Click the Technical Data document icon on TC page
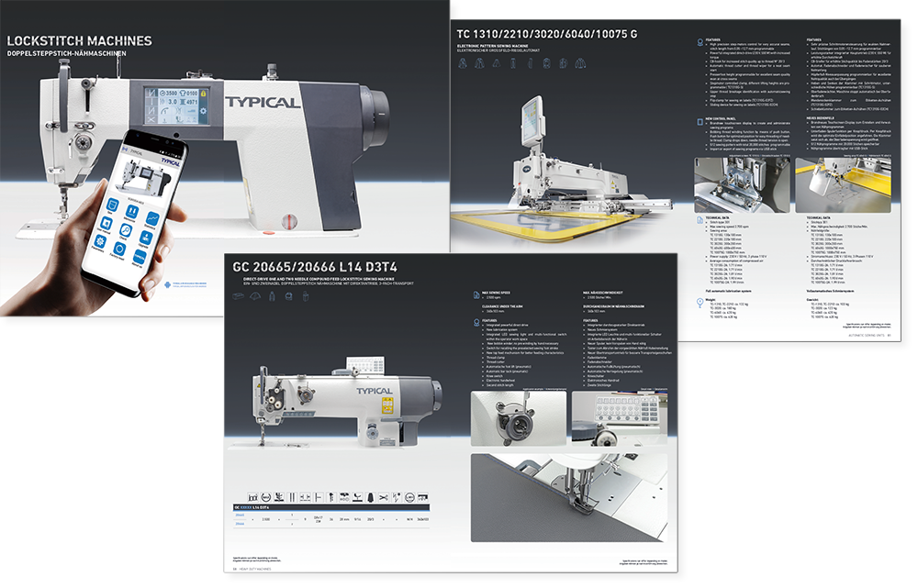 700,220
